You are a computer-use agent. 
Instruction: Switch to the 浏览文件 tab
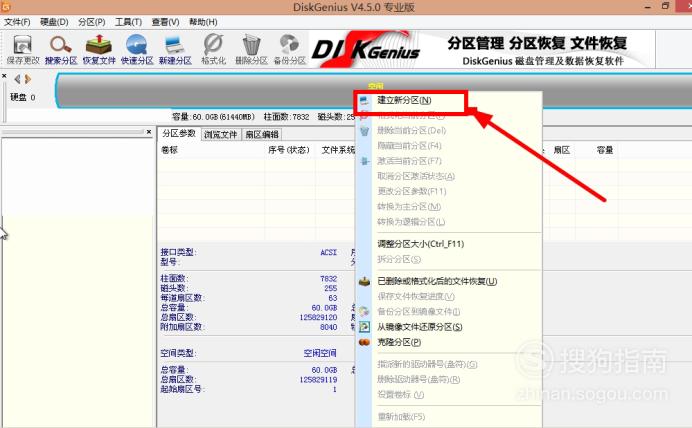[x=221, y=134]
